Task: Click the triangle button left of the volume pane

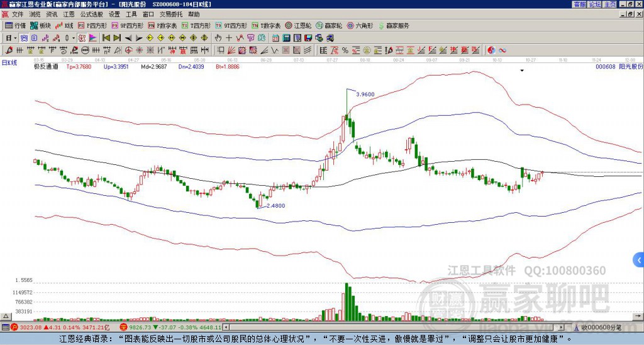Action: [x=6, y=316]
